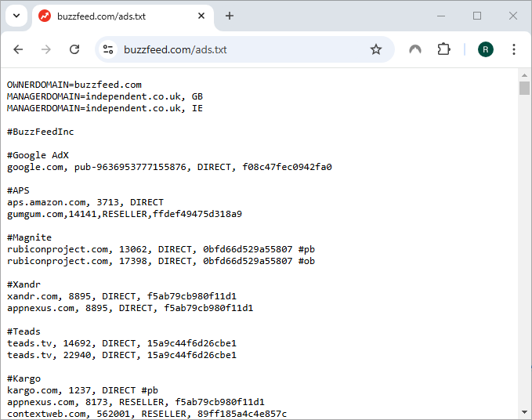Open the Chrome three-dot menu
The image size is (532, 420).
(x=514, y=49)
